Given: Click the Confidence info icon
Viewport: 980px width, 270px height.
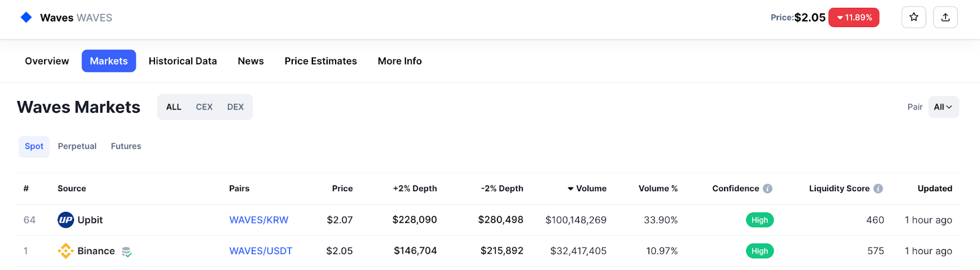Looking at the screenshot, I should [767, 189].
